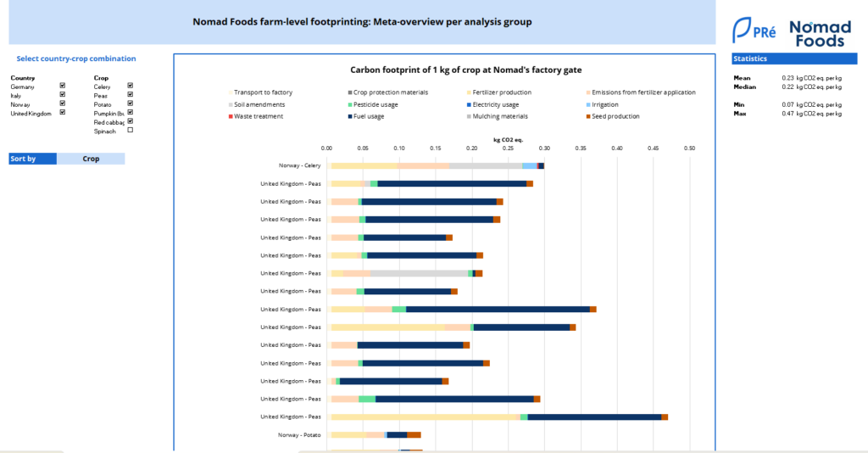Click the 'Norway - Potato' row label
Screen dimensions: 868x453
299,435
